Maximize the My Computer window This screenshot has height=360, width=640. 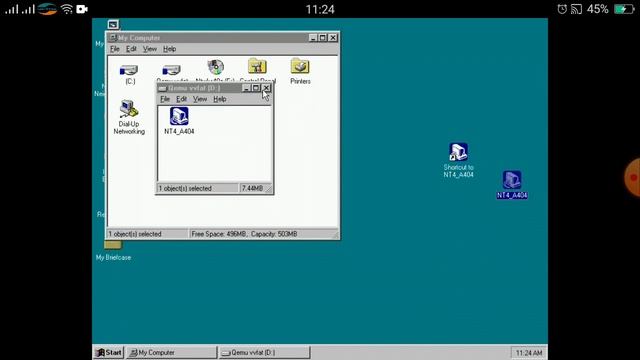[323, 38]
